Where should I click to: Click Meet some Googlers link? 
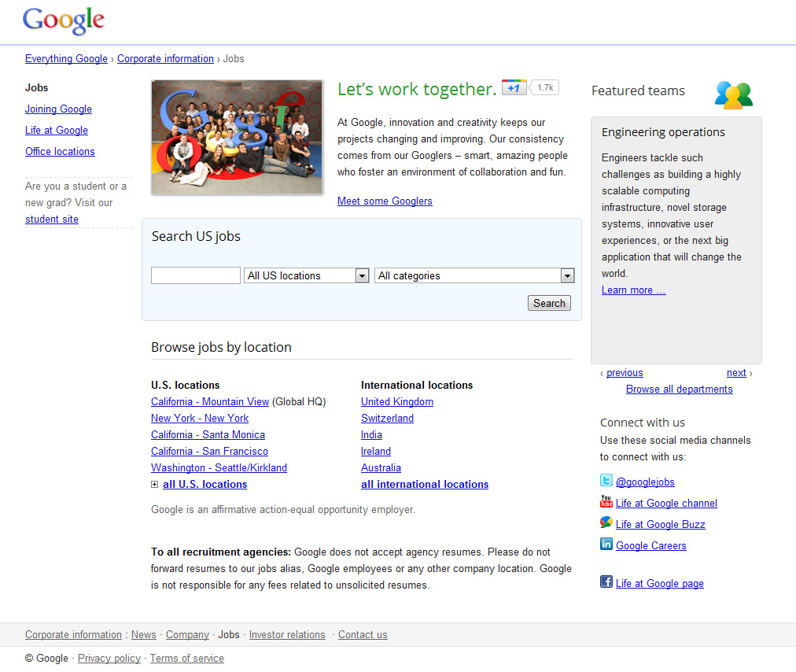pyautogui.click(x=385, y=201)
